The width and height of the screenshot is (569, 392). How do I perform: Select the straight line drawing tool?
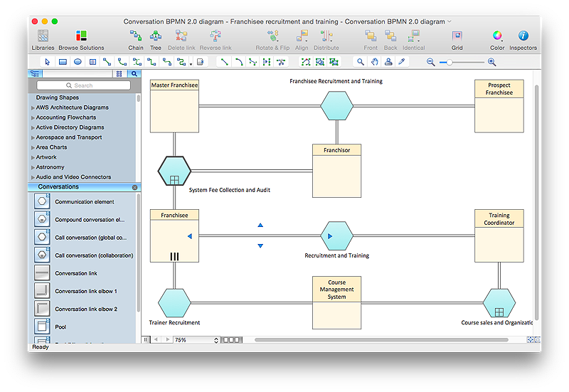pos(225,62)
